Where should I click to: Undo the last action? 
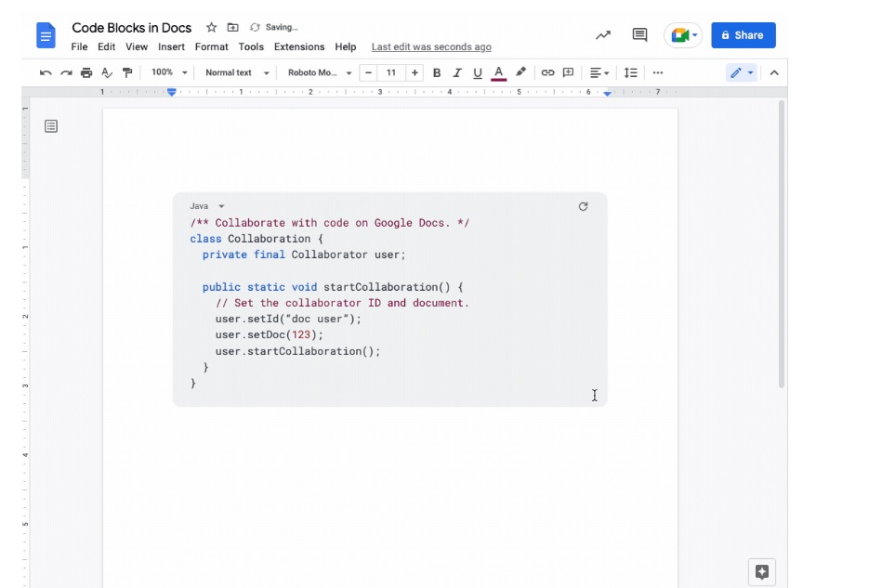coord(46,72)
